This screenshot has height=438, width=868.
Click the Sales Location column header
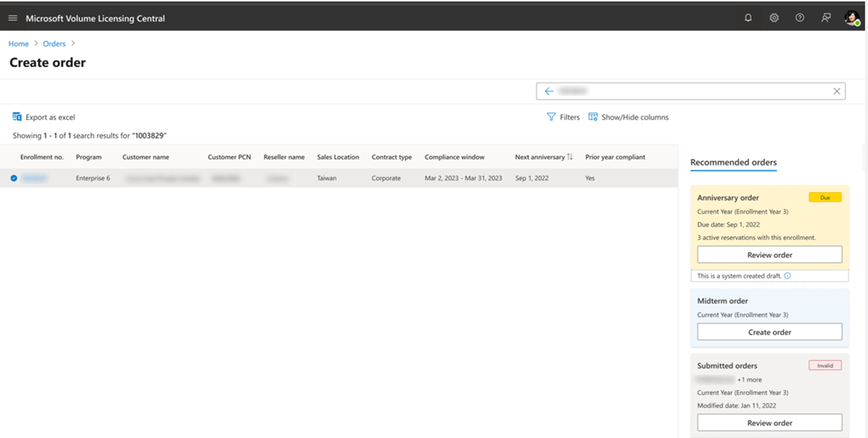pos(338,157)
